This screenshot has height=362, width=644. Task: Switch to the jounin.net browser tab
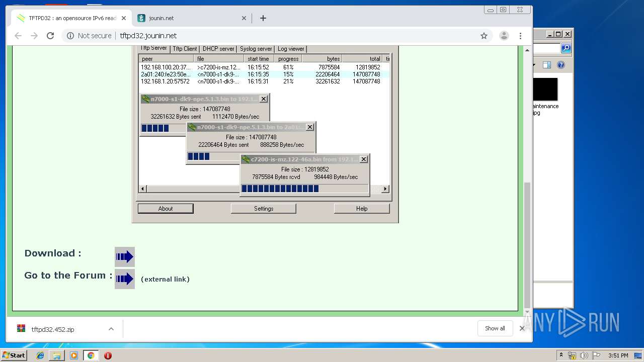[x=192, y=18]
